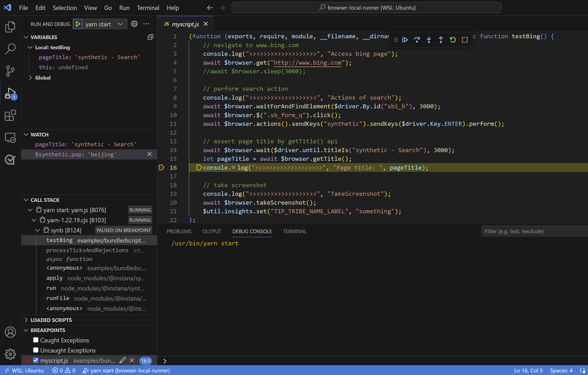588x375 pixels.
Task: Click the Step Over debug button
Action: [x=417, y=40]
